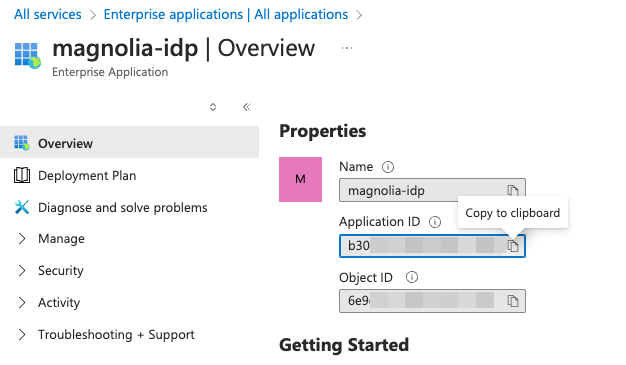Open Enterprise applications | All applications breadcrumb
Image resolution: width=626 pixels, height=365 pixels.
[226, 14]
